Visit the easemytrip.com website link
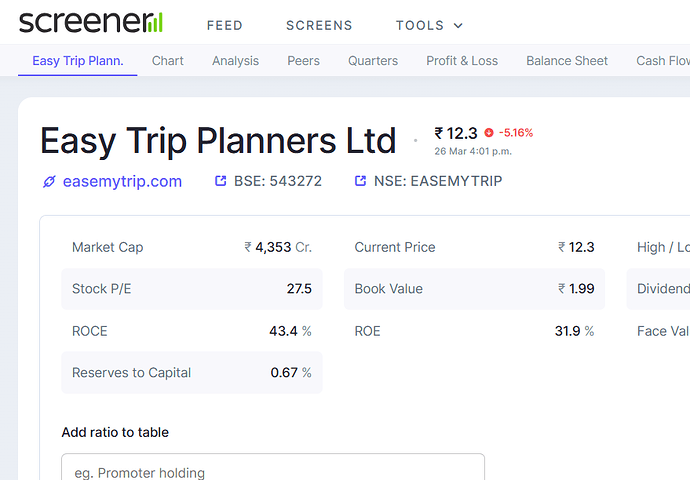The width and height of the screenshot is (690, 480). [122, 181]
